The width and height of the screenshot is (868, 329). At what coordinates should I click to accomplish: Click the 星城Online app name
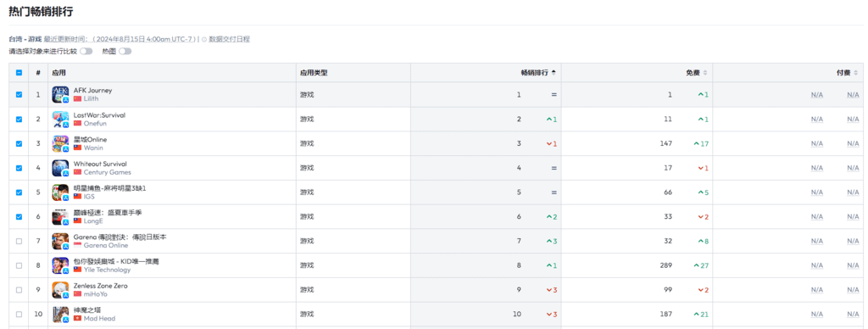[90, 140]
